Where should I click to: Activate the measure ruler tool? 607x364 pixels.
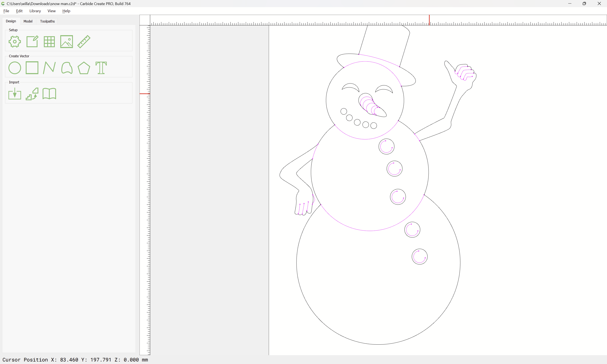pos(84,41)
